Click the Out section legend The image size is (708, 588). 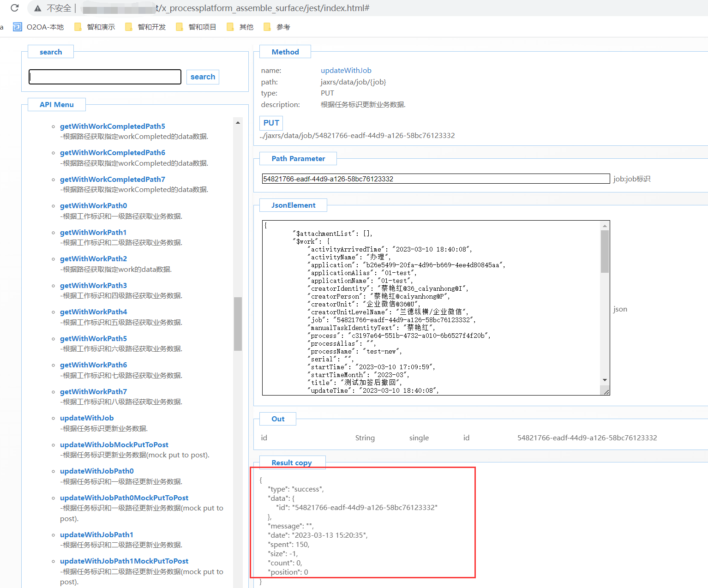click(x=278, y=419)
